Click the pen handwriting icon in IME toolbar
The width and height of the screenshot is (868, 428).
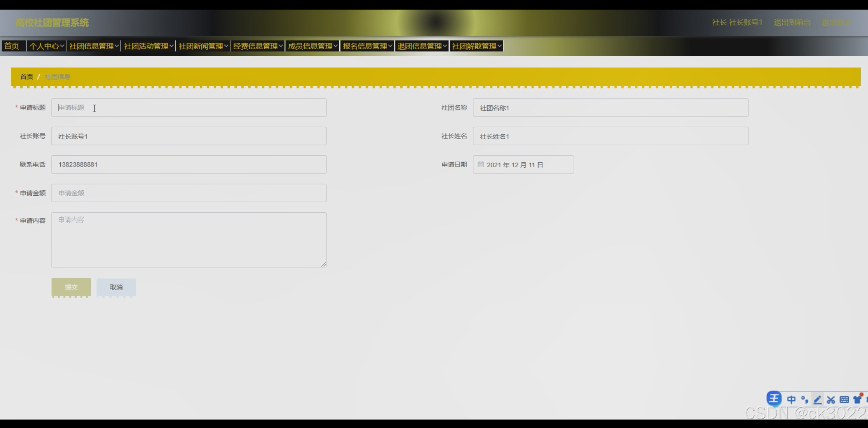(x=818, y=400)
